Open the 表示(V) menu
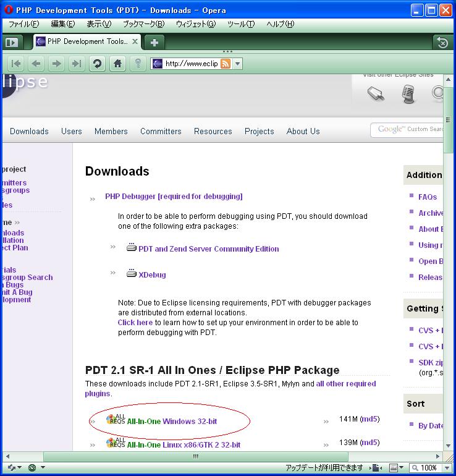456x476 pixels. coord(99,24)
